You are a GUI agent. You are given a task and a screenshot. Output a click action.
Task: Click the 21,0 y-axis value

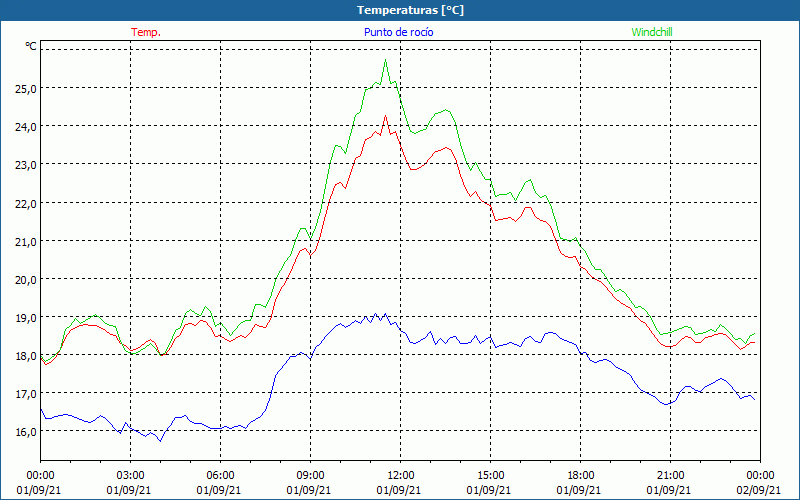click(26, 241)
